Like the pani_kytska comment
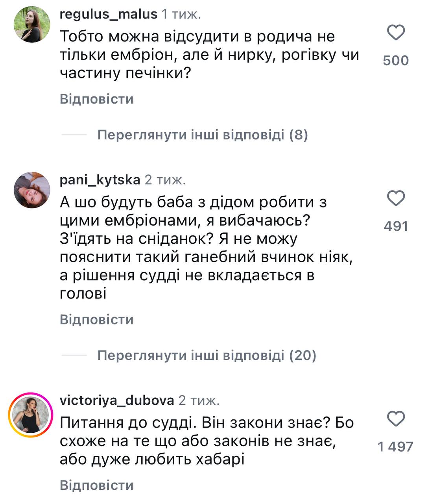The height and width of the screenshot is (504, 428). [396, 198]
